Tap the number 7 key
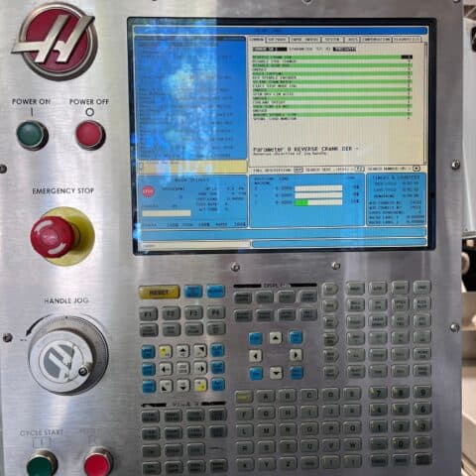Image resolution: width=476 pixels, height=476 pixels. 379,393
